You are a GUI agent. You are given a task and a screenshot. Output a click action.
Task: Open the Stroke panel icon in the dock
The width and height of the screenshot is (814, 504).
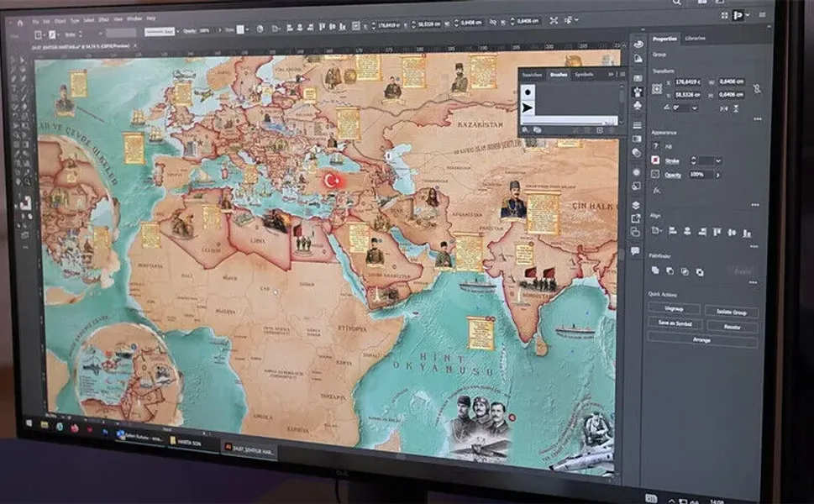pyautogui.click(x=637, y=125)
